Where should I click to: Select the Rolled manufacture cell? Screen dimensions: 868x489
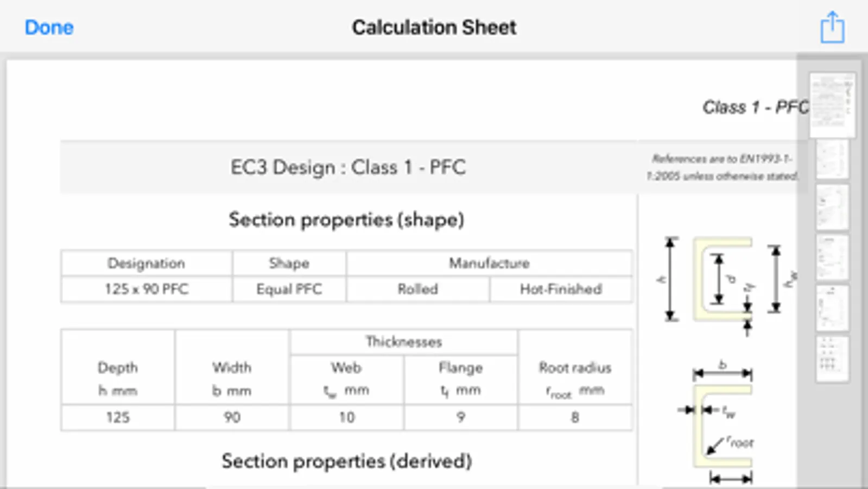pyautogui.click(x=417, y=289)
